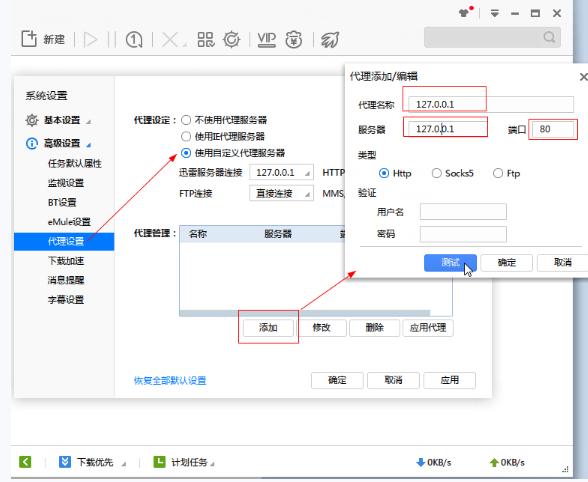Open 迅雷服务器连接 dropdown showing 127.0.0.1
The height and width of the screenshot is (482, 588).
tap(281, 173)
